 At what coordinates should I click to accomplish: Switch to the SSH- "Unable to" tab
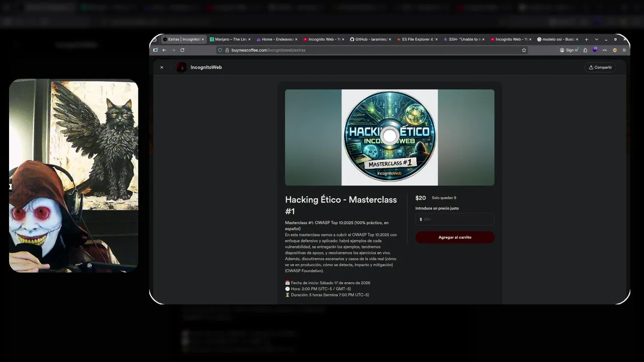click(463, 39)
